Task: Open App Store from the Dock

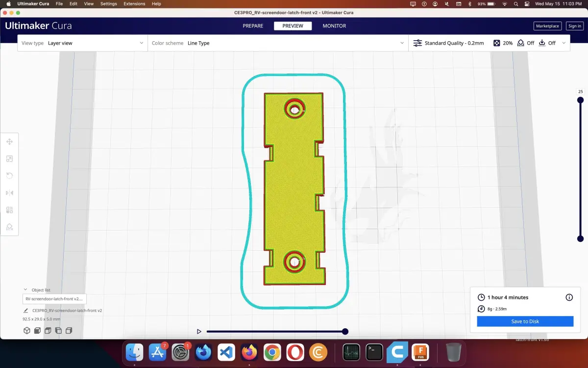Action: click(x=158, y=352)
